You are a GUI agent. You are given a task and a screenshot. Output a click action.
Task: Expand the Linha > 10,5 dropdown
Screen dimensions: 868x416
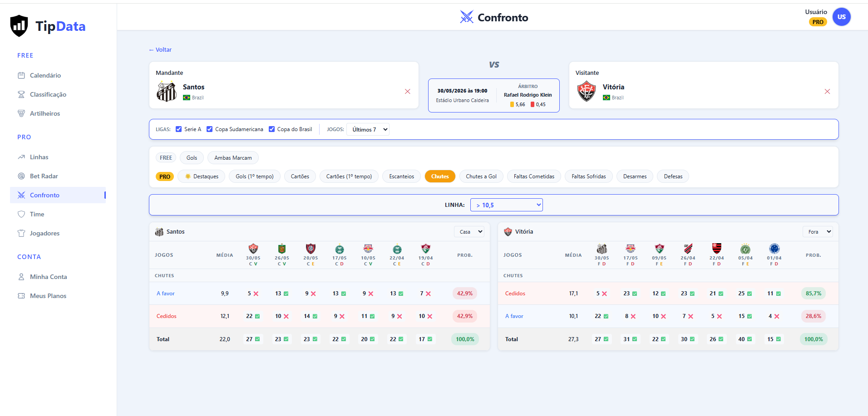tap(507, 205)
